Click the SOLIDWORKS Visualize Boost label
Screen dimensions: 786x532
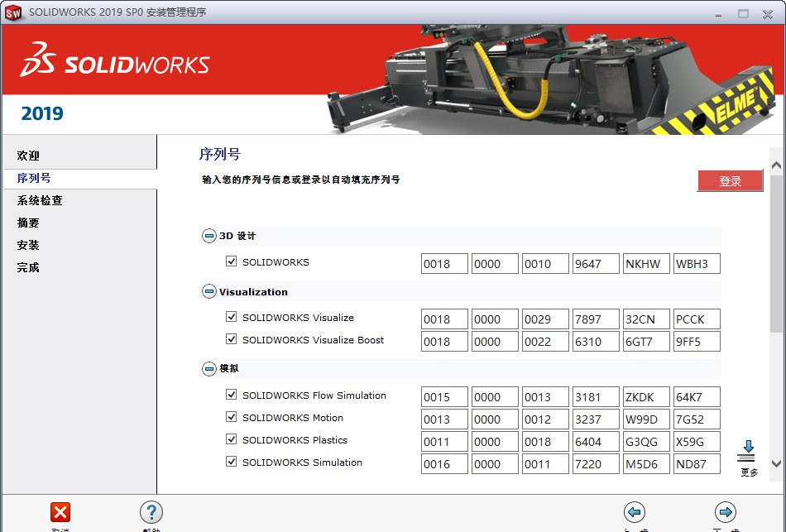coord(314,339)
